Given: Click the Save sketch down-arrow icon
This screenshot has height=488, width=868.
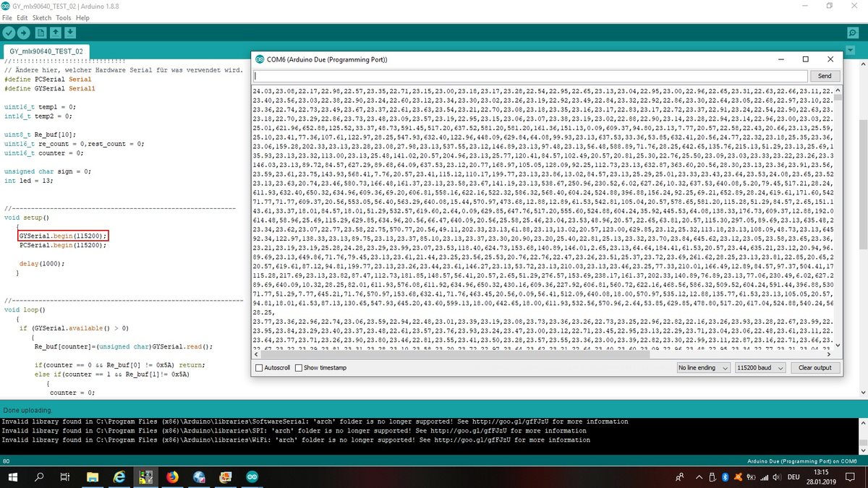Looking at the screenshot, I should [71, 33].
